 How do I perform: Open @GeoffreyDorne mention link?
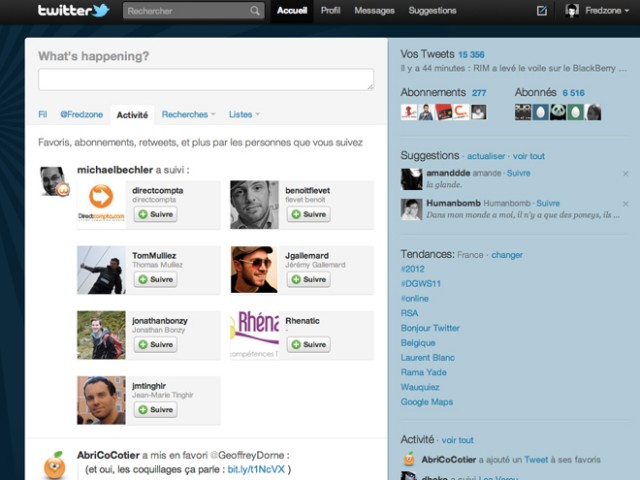(x=247, y=455)
